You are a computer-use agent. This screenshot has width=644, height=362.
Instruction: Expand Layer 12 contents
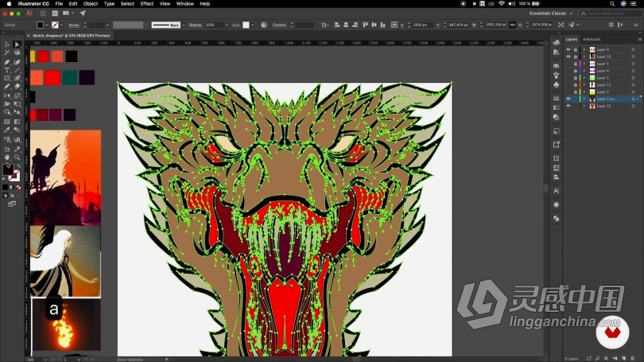click(x=584, y=106)
